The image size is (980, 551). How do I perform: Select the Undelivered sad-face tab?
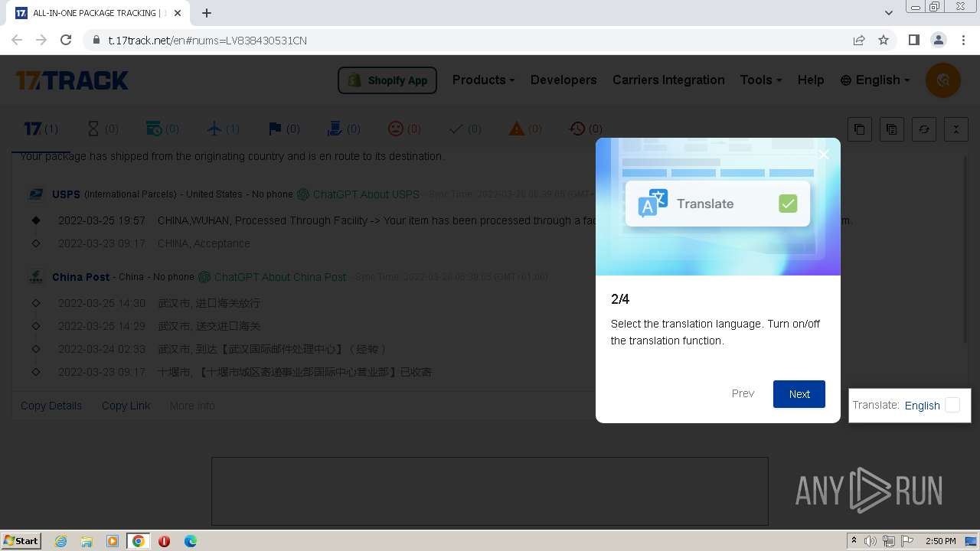point(404,129)
